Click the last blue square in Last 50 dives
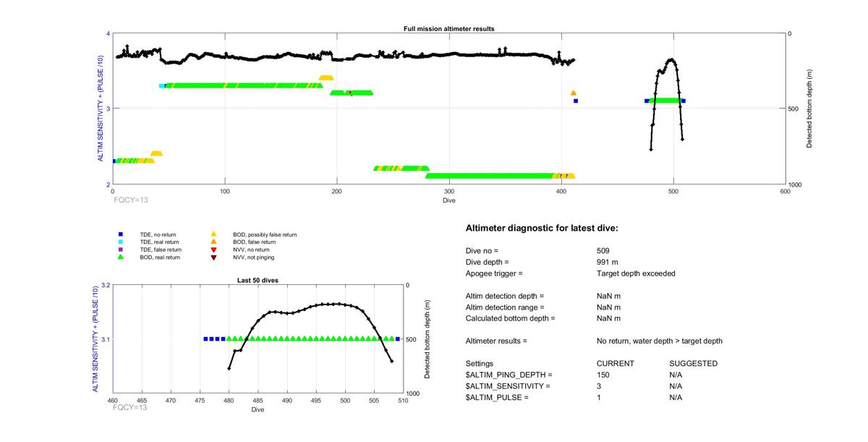Image resolution: width=868 pixels, height=442 pixels. pyautogui.click(x=398, y=339)
